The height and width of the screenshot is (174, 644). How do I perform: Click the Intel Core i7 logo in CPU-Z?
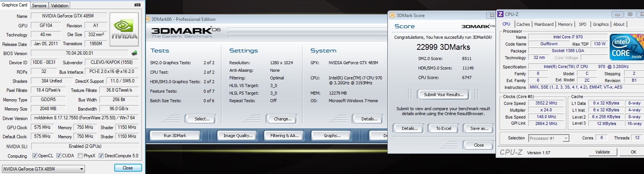click(x=627, y=46)
